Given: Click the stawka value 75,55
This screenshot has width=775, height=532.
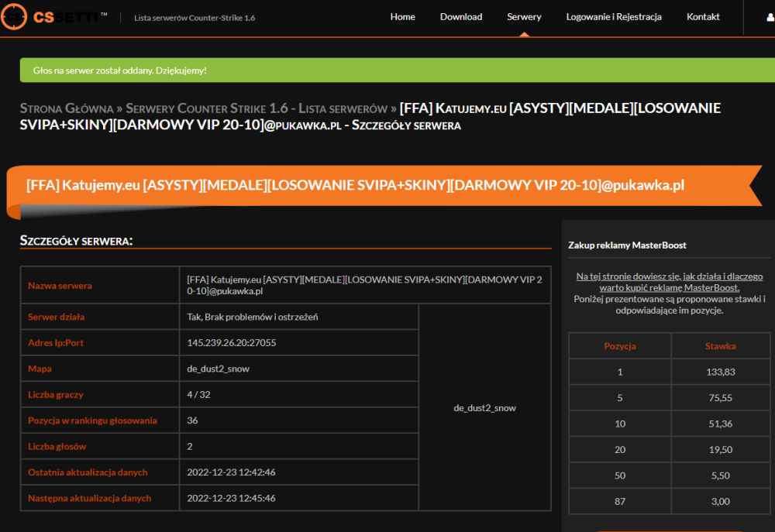Looking at the screenshot, I should point(720,398).
